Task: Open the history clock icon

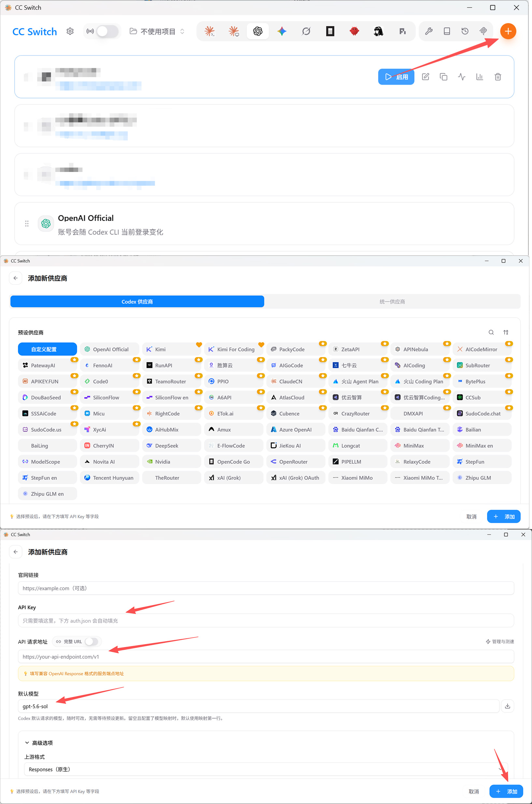Action: coord(465,32)
